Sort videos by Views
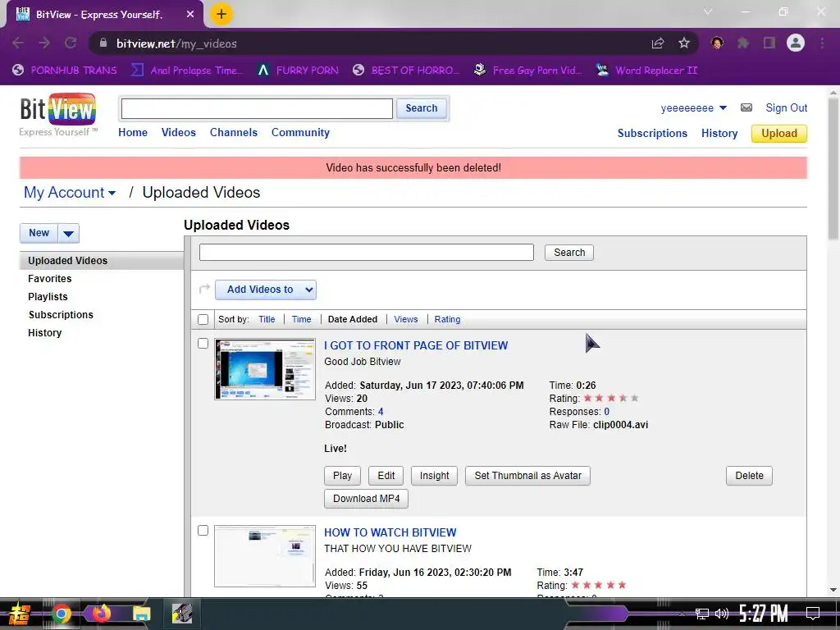 (x=405, y=319)
